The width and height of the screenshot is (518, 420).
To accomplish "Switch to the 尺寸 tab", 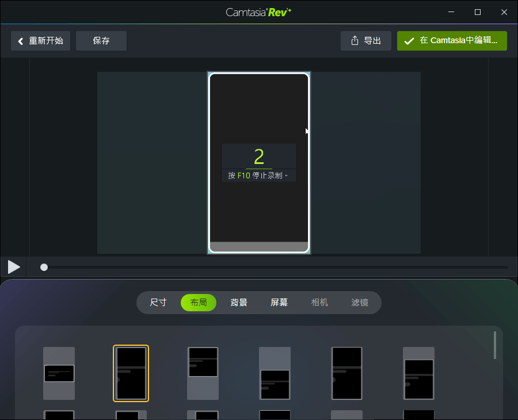I will pos(158,303).
